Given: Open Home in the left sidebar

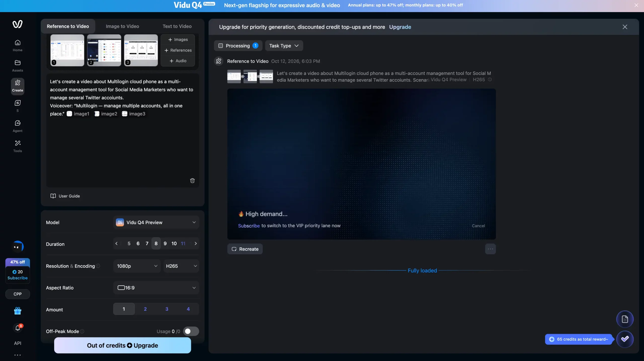Looking at the screenshot, I should (17, 46).
